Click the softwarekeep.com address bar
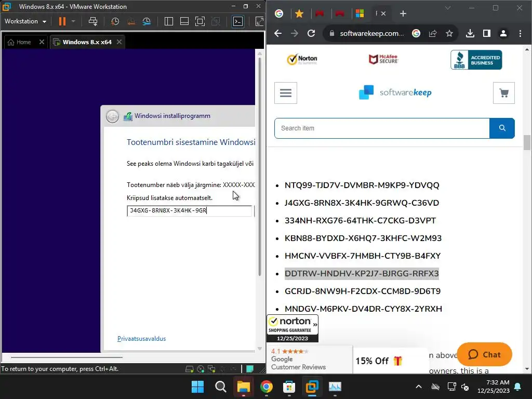Screen dimensions: 532x399 (x=372, y=33)
